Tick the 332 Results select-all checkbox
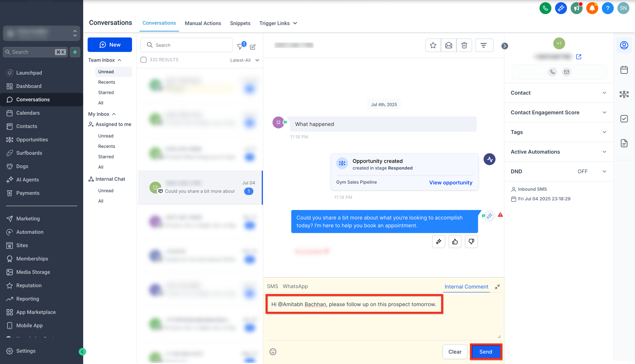 (x=143, y=60)
